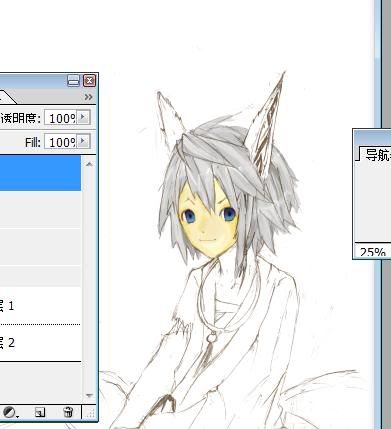391x429 pixels.
Task: Select the layer ending in 2
Action: (40, 343)
